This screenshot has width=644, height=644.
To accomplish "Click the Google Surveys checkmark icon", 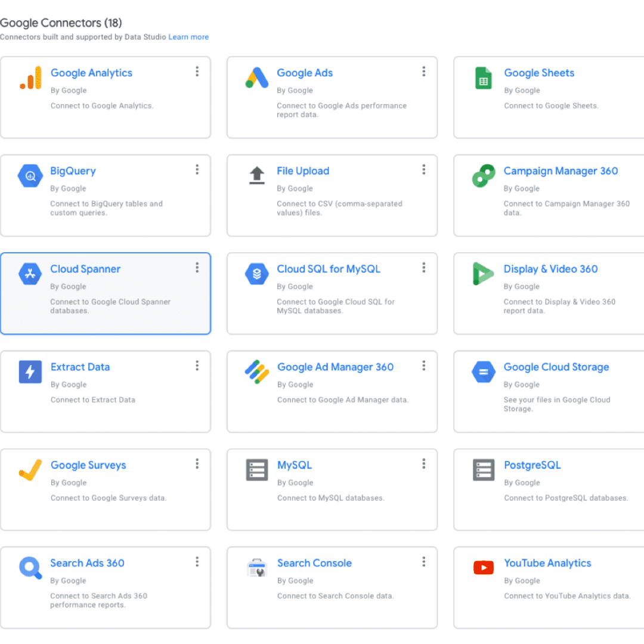I will (30, 470).
